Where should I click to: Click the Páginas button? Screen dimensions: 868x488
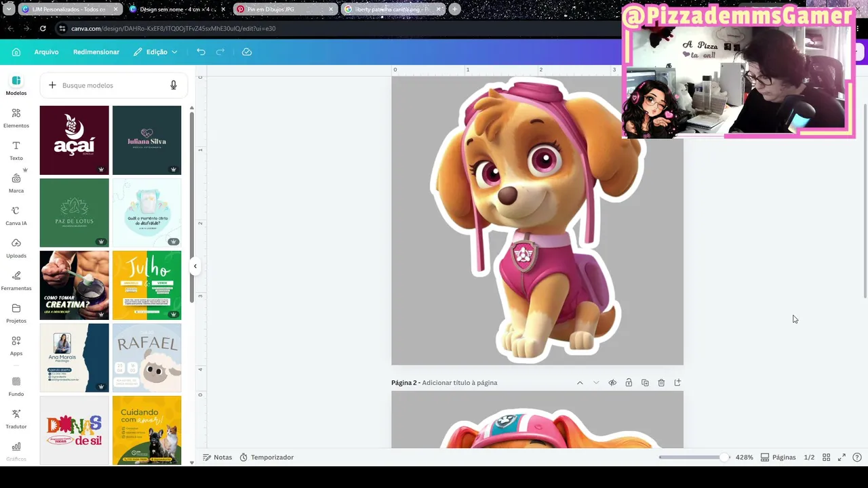[x=778, y=457]
